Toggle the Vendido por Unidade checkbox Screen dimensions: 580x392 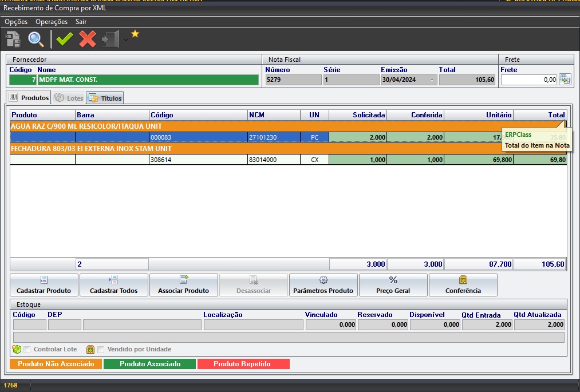(x=101, y=350)
